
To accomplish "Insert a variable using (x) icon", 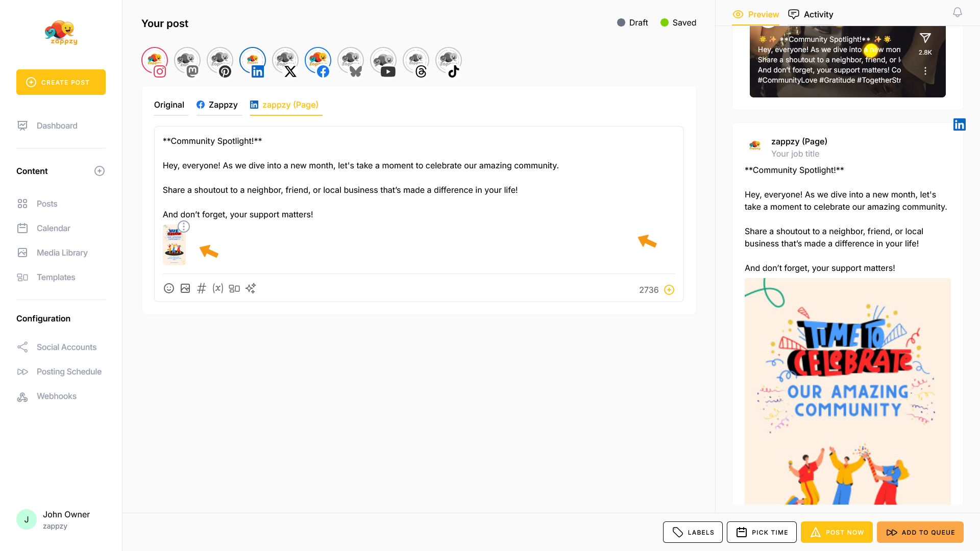I will pyautogui.click(x=218, y=288).
